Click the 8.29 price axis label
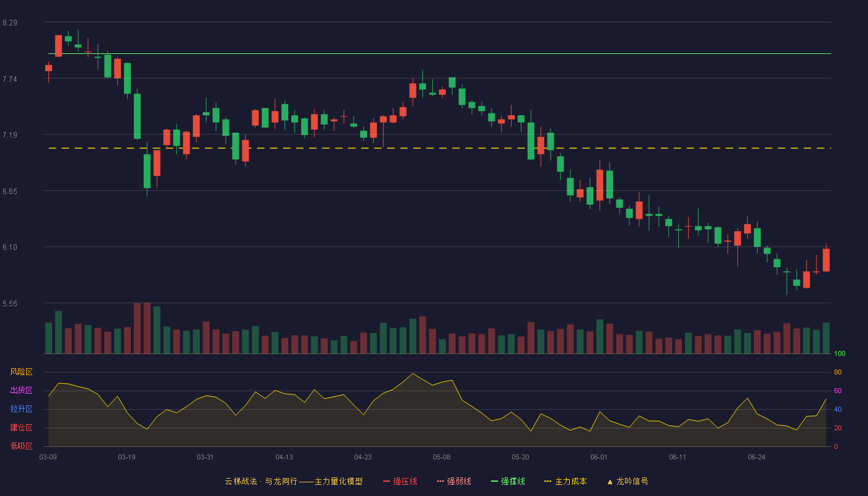The width and height of the screenshot is (868, 496). pyautogui.click(x=10, y=23)
